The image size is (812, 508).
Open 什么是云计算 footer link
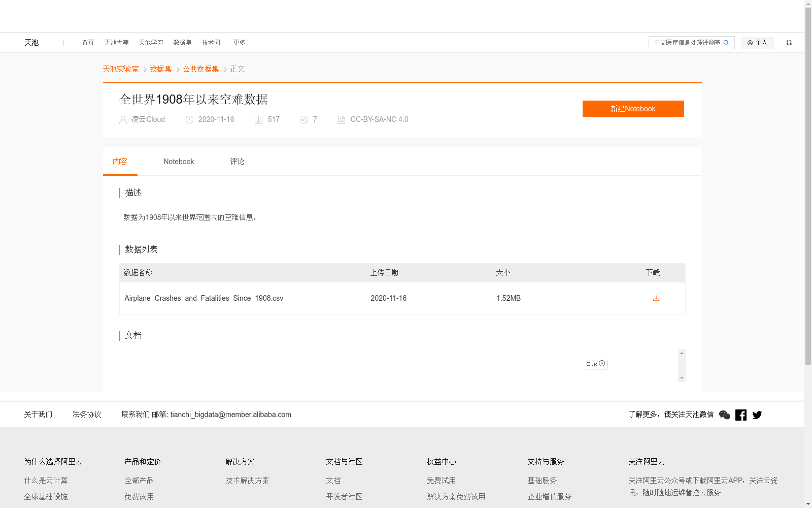[46, 481]
